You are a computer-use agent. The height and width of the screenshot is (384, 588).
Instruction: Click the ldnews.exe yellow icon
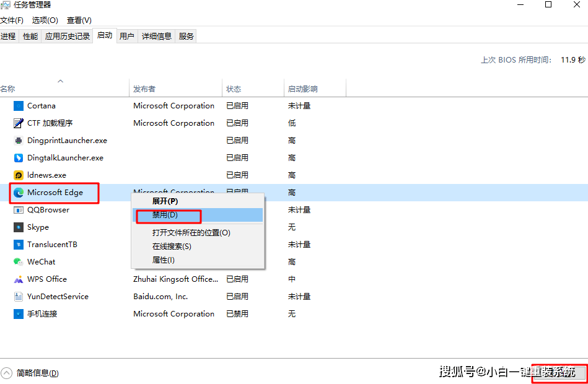click(19, 175)
